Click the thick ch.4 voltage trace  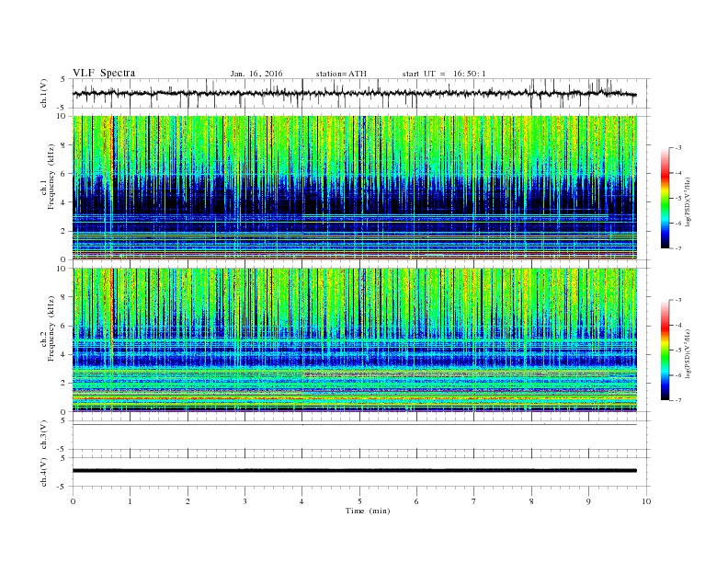355,471
